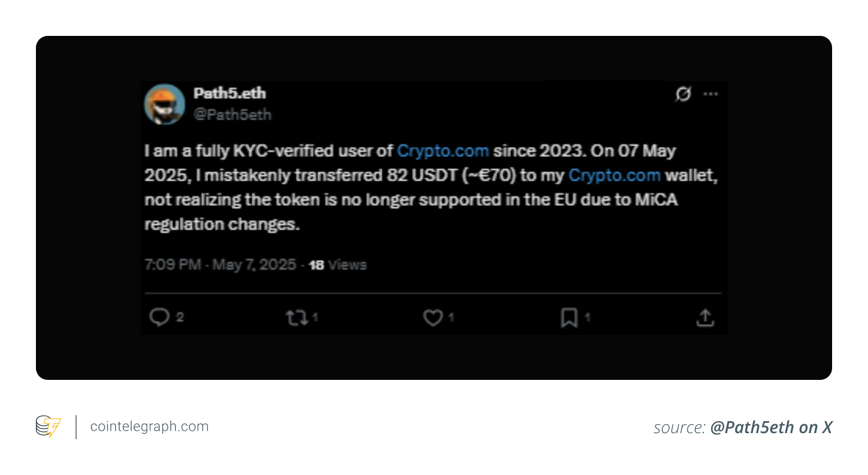Share the tweet via the upload arrow icon
This screenshot has height=475, width=868.
click(705, 318)
